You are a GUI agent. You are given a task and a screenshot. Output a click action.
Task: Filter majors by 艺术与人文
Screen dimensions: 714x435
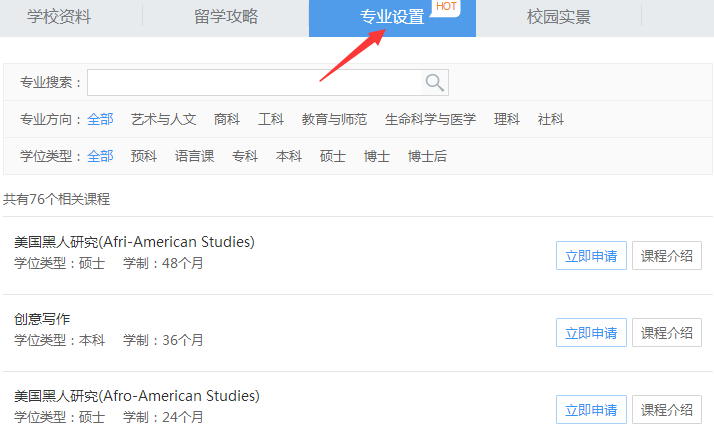(163, 119)
